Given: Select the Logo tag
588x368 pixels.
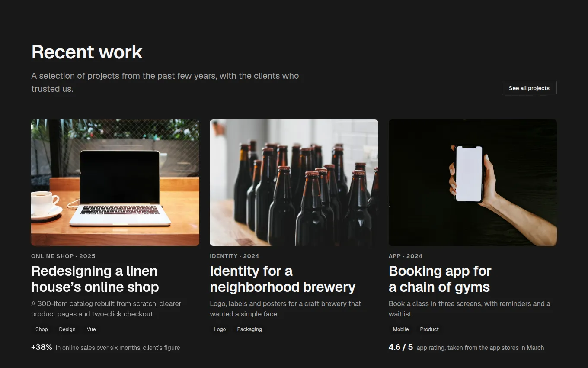Looking at the screenshot, I should pyautogui.click(x=220, y=329).
